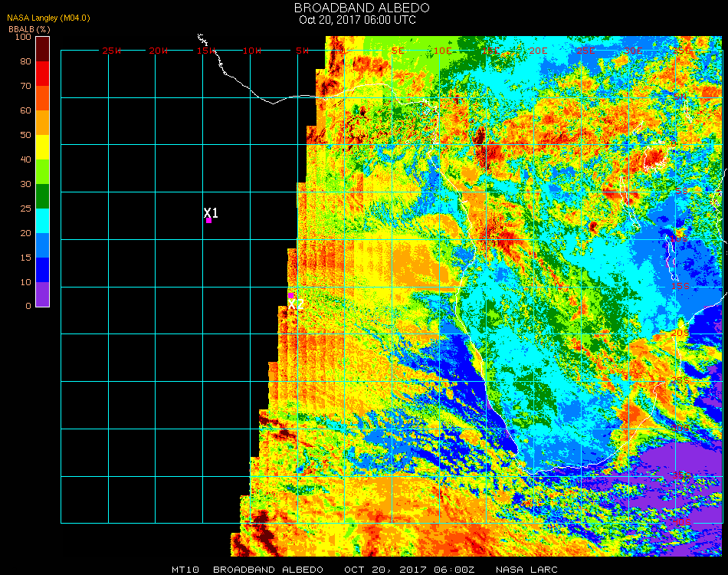The image size is (728, 575).
Task: Pick the orange-red 60-70 colorbar segment
Action: click(42, 98)
